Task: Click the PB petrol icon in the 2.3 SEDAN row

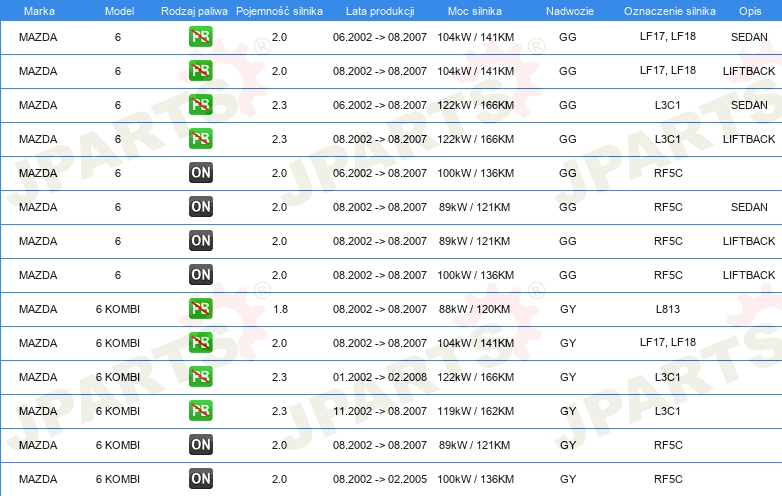Action: 200,105
